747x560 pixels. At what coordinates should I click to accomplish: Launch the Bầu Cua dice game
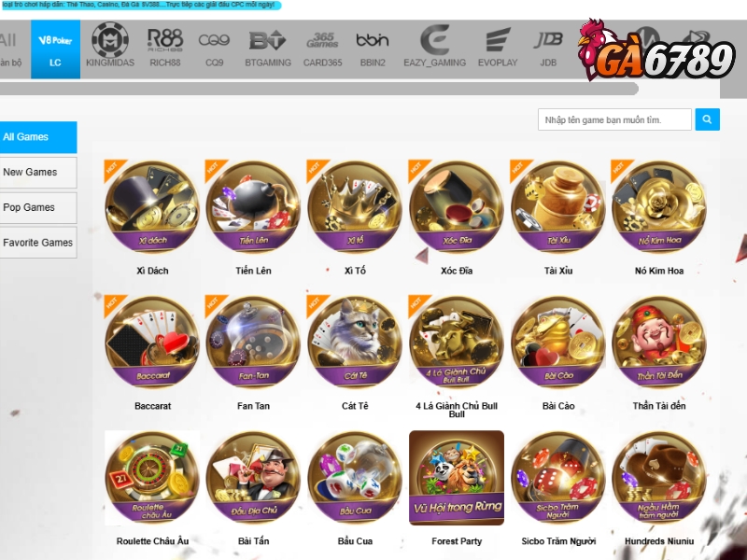[355, 478]
